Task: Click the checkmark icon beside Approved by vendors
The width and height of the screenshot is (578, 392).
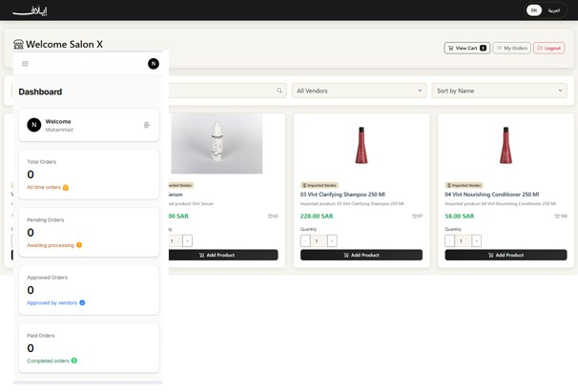Action: click(82, 302)
